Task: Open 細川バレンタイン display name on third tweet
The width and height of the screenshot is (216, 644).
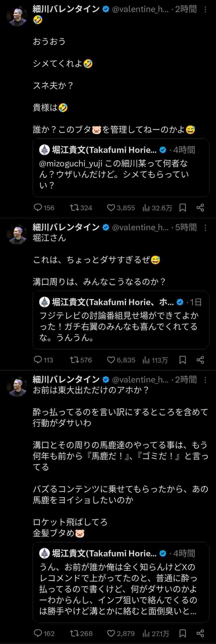Action: (66, 379)
